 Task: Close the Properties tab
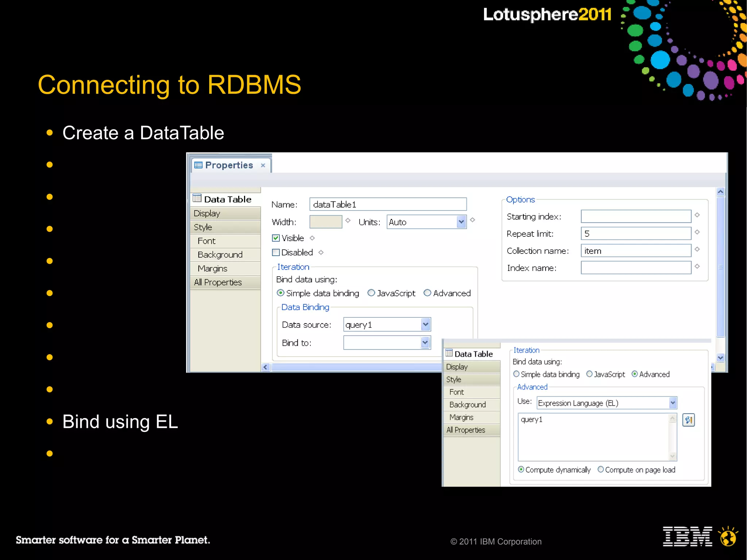click(263, 165)
